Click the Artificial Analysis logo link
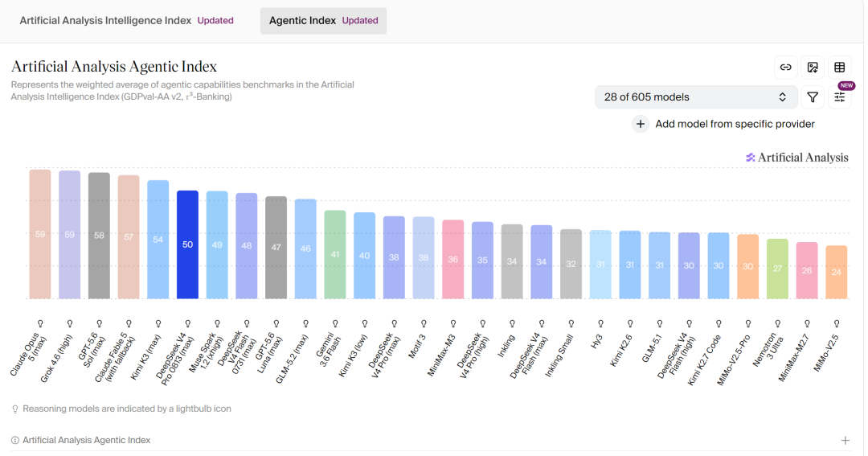The image size is (868, 456). tap(796, 158)
